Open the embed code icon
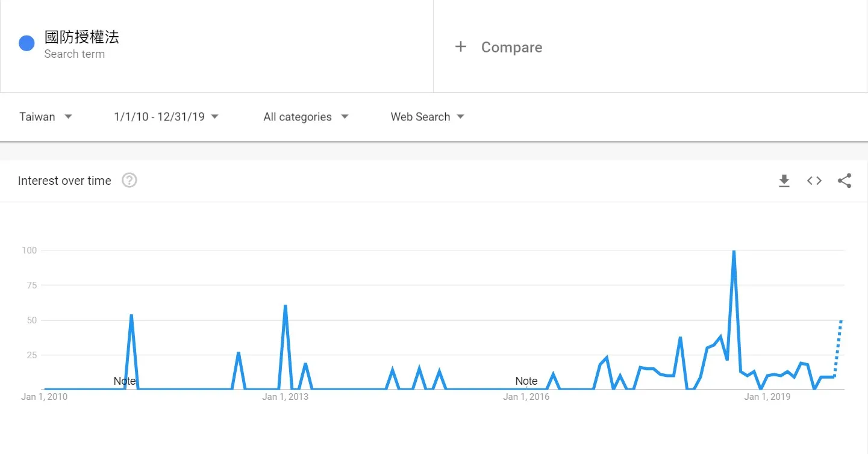This screenshot has height=454, width=868. click(814, 181)
